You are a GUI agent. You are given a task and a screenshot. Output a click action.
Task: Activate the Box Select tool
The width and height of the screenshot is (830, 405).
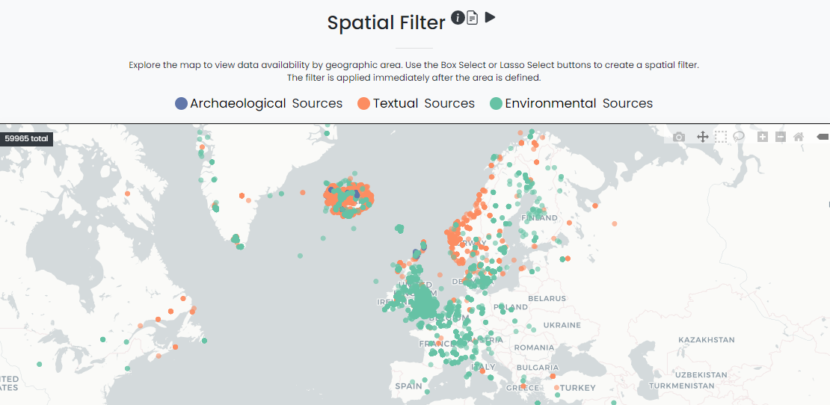721,136
